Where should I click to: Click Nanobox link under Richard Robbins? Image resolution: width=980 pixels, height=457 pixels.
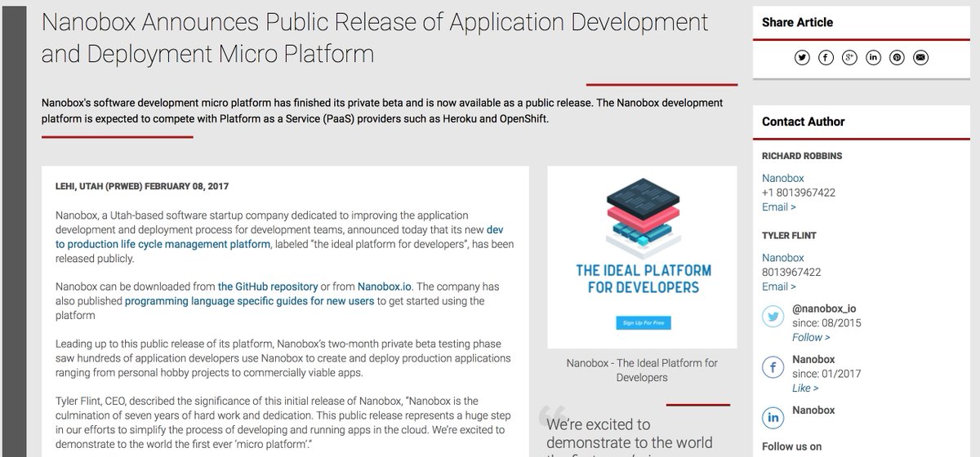point(782,179)
